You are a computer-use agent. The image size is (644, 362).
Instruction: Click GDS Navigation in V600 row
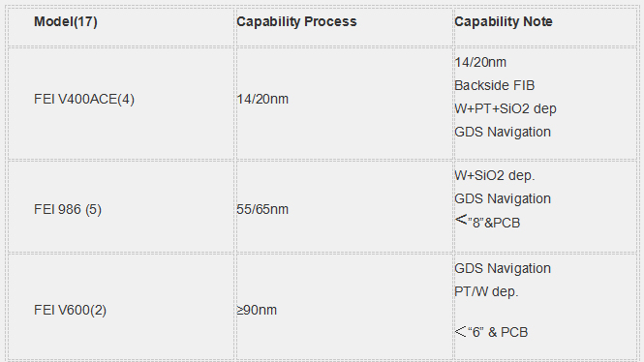coord(503,268)
